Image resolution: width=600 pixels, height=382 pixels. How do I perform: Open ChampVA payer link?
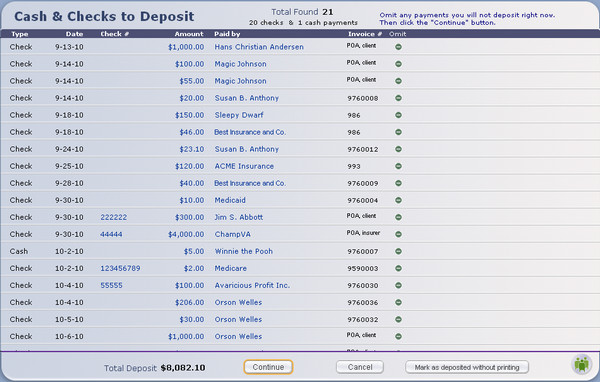click(x=233, y=234)
